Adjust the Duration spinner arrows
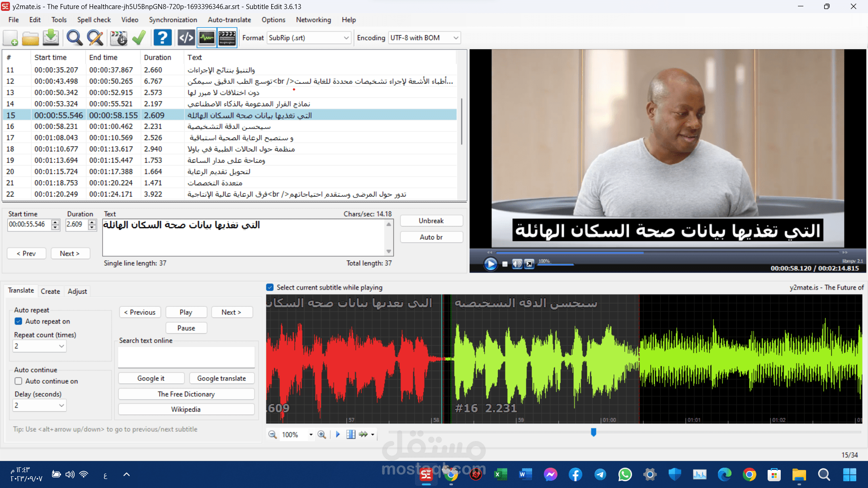Viewport: 868px width, 488px height. click(92, 225)
